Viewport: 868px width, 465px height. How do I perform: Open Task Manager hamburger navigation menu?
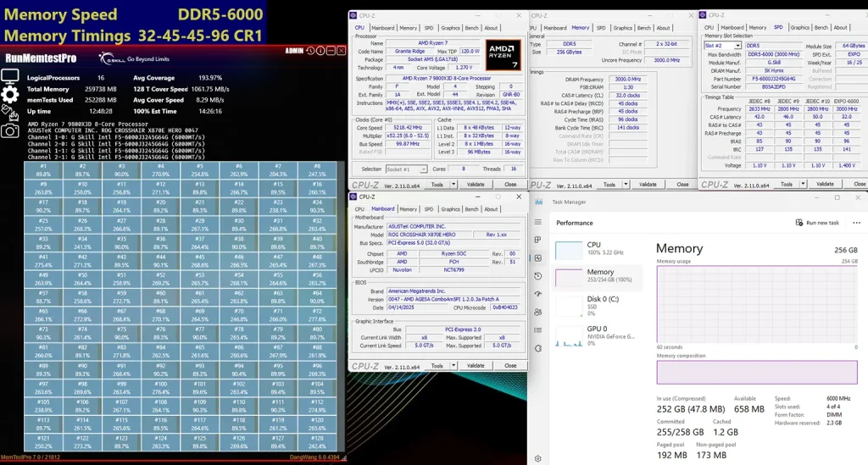pos(537,222)
